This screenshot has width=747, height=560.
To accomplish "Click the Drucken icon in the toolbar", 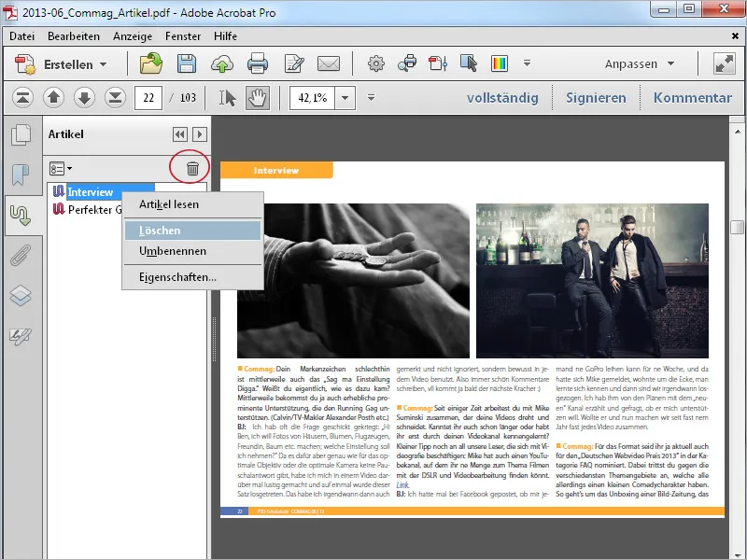I will tap(258, 63).
